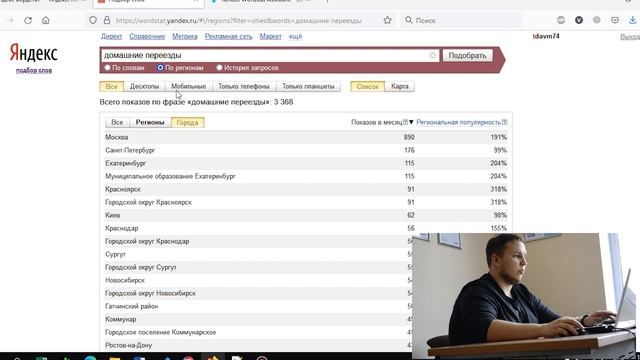Click the подбор слов link under logo

tap(34, 70)
